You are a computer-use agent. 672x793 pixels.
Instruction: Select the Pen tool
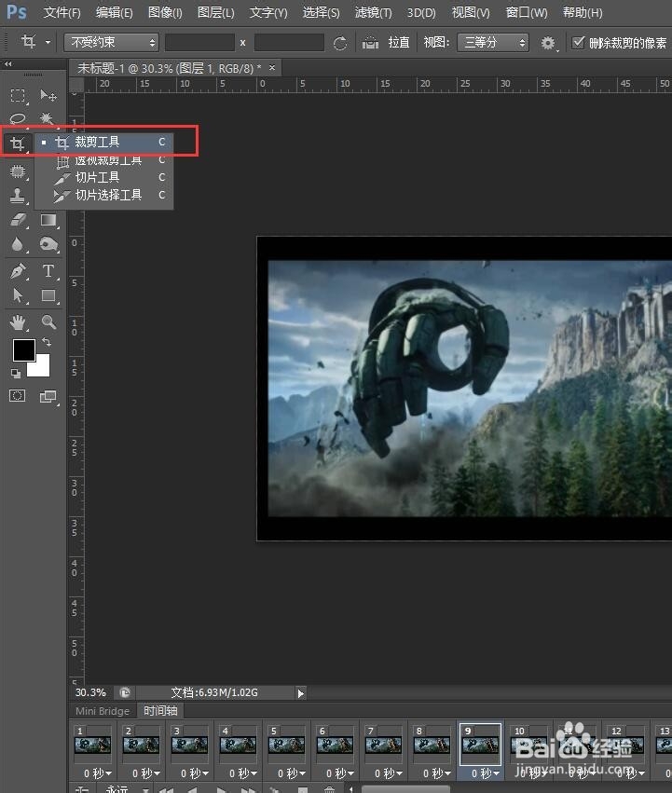point(18,271)
